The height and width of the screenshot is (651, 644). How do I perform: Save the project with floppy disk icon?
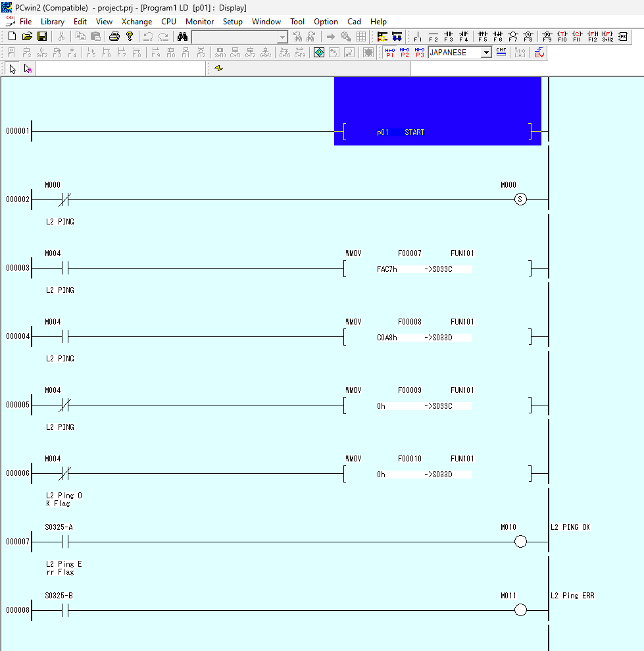coord(42,37)
